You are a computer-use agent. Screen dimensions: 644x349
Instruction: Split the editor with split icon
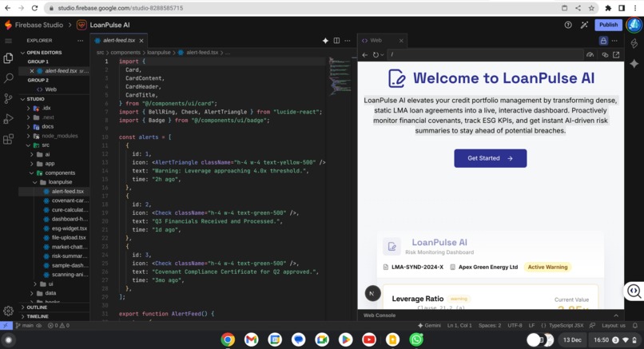[x=337, y=41]
